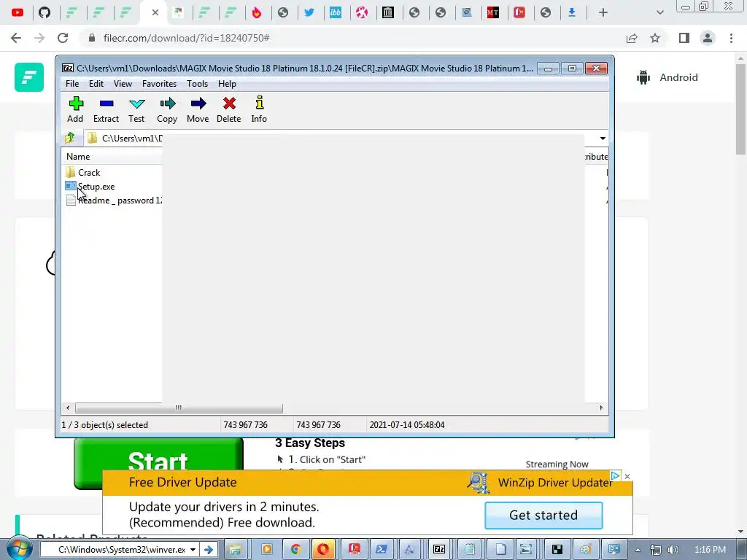Viewport: 747px width, 560px height.
Task: Click the taskbar address Go arrow
Action: (x=209, y=550)
